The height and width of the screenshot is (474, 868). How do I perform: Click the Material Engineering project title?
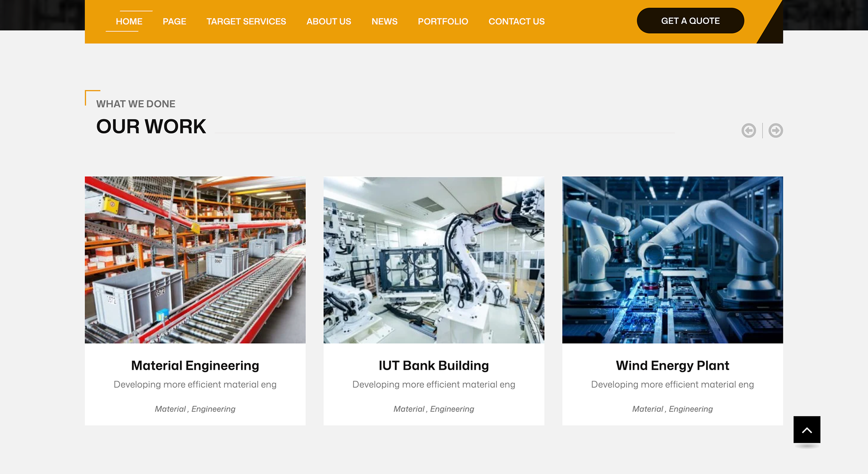(x=195, y=366)
